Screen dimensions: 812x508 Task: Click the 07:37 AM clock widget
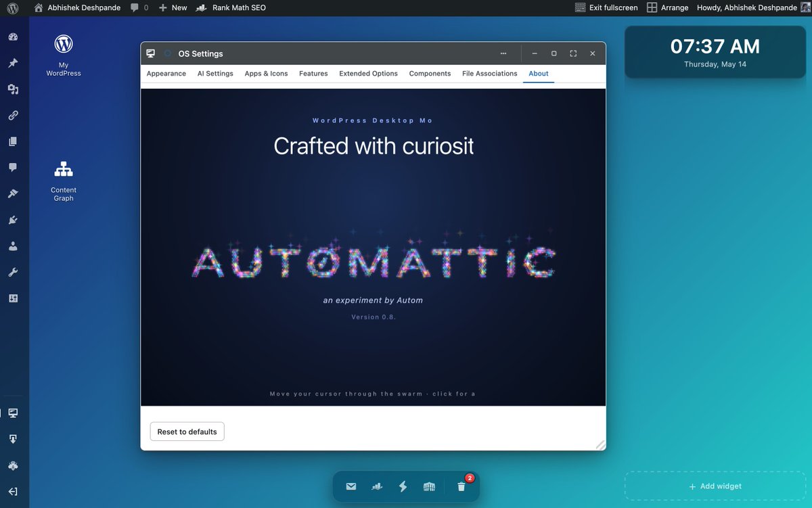715,52
